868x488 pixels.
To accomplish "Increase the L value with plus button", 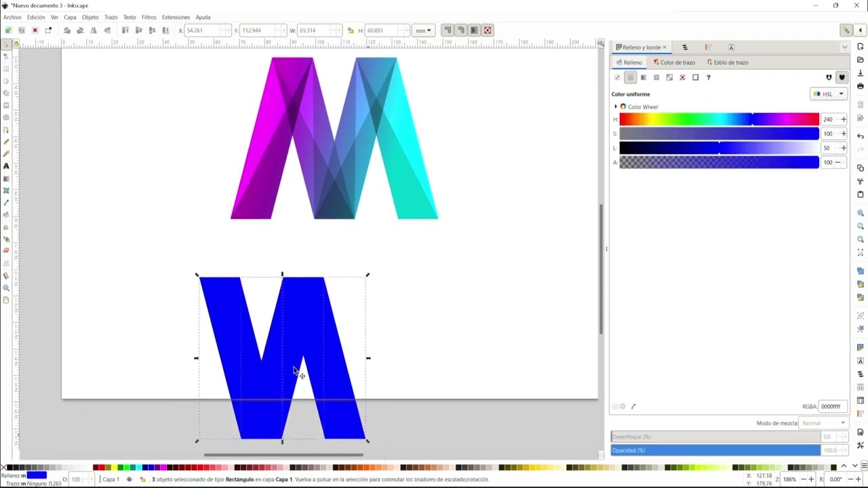I will (843, 148).
